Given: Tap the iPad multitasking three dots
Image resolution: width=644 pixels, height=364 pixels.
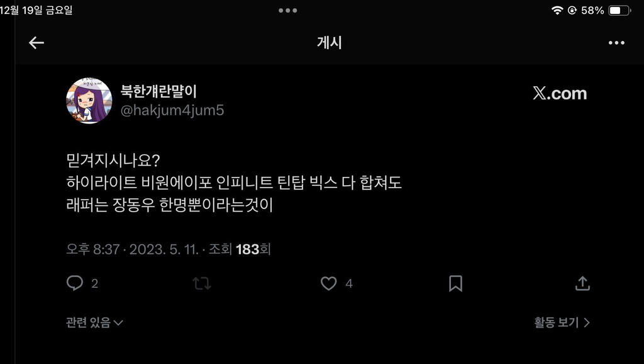Looking at the screenshot, I should pyautogui.click(x=288, y=10).
